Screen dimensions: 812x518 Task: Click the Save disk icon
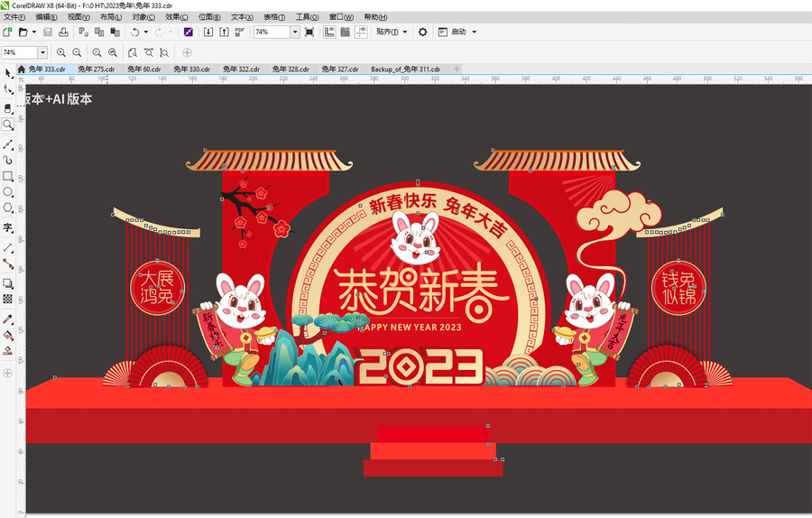click(x=48, y=32)
